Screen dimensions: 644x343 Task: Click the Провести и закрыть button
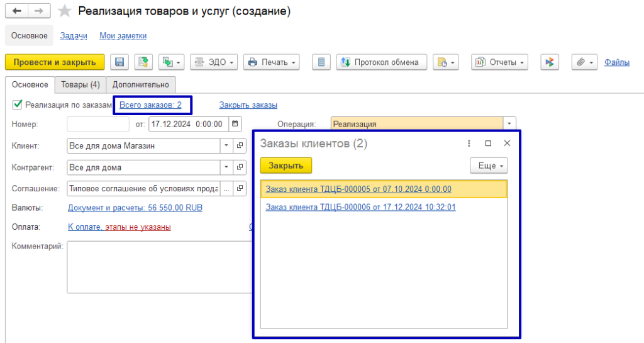[55, 62]
